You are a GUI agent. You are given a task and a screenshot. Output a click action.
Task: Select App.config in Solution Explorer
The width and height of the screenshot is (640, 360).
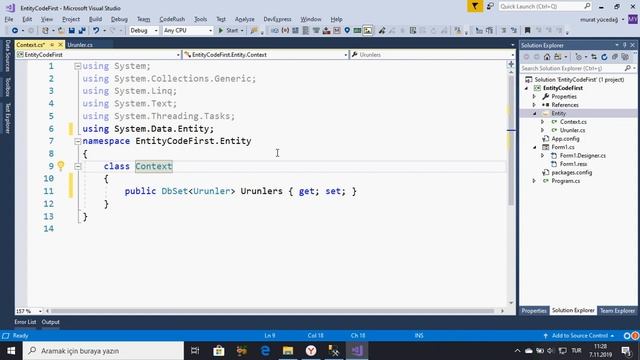565,139
